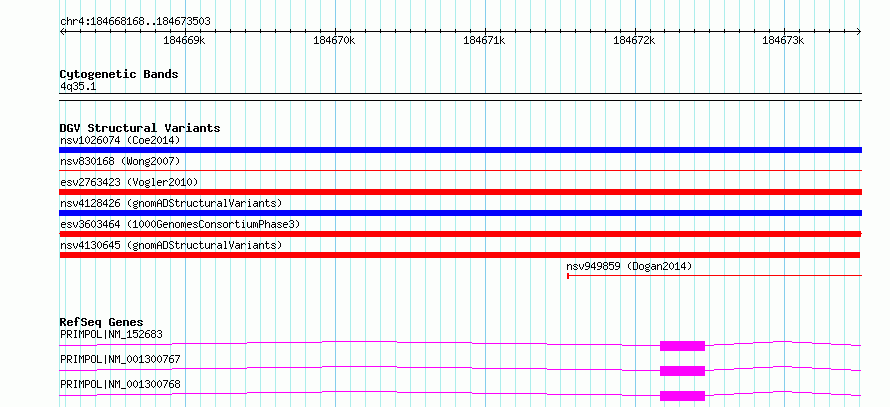Screen dimensions: 890x407
Task: Click the red esv3603464 variant bar
Action: (x=460, y=234)
